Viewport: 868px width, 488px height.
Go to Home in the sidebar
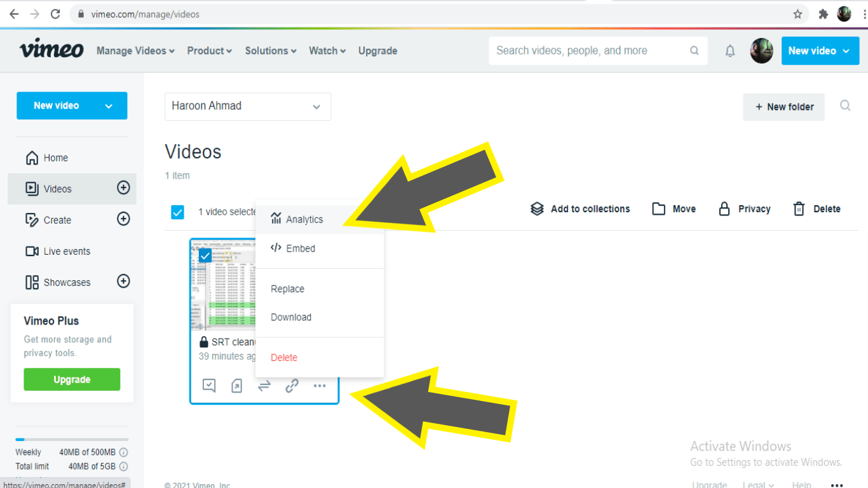tap(46, 158)
